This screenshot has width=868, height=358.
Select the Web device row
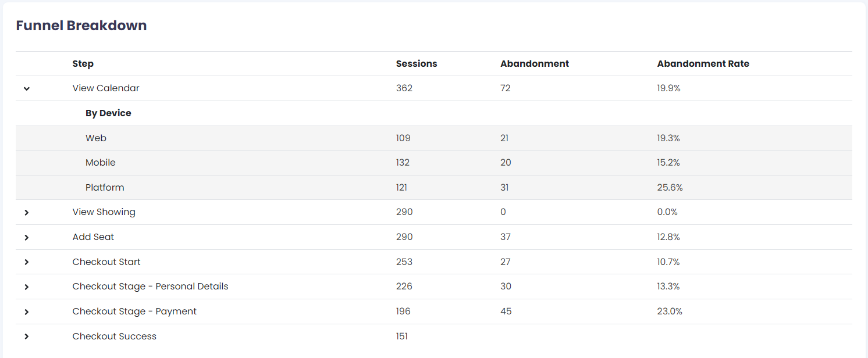click(96, 138)
